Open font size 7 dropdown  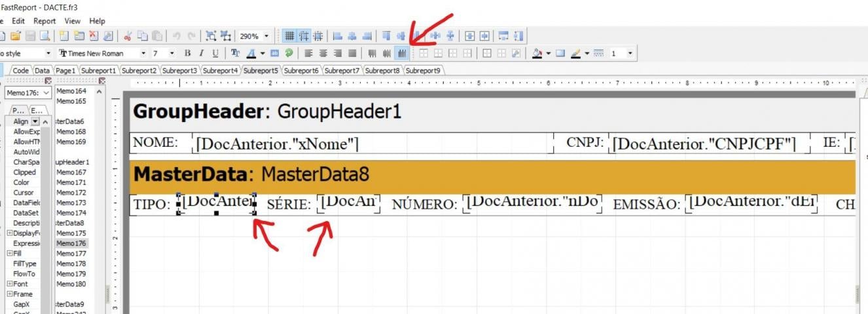172,53
